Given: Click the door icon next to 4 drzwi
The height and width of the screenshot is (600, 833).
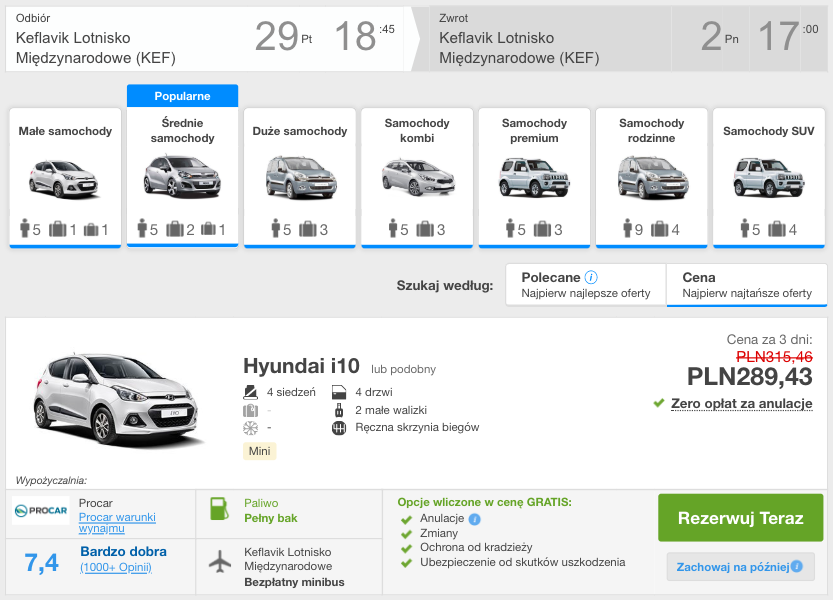Looking at the screenshot, I should tap(339, 393).
